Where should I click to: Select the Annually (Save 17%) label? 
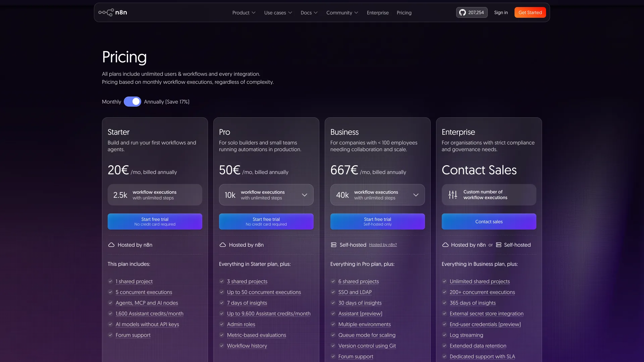[x=167, y=102]
